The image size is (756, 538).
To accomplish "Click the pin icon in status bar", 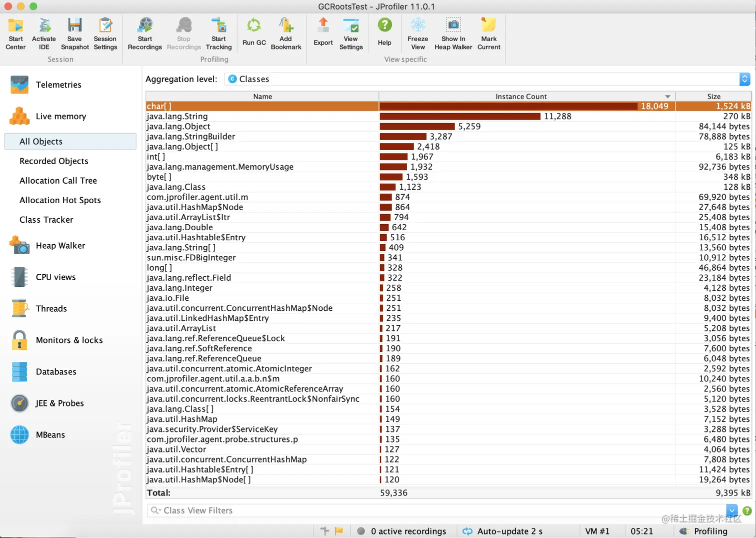I will point(325,531).
